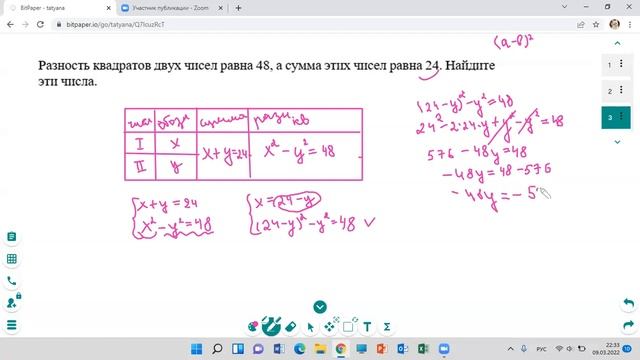This screenshot has height=360, width=640.
Task: Open Word from taskbar
Action: coord(279,349)
